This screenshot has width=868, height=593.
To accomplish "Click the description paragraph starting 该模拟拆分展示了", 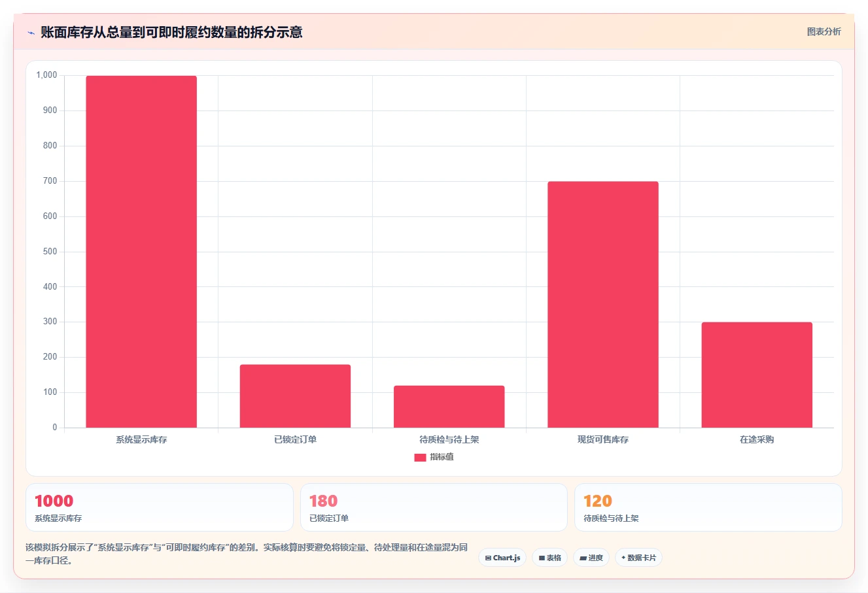I will pyautogui.click(x=247, y=554).
